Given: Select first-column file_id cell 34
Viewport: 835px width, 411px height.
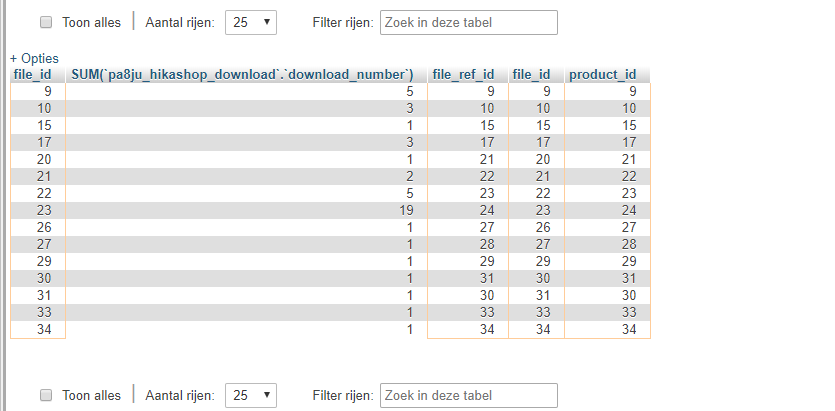Looking at the screenshot, I should pyautogui.click(x=38, y=330).
